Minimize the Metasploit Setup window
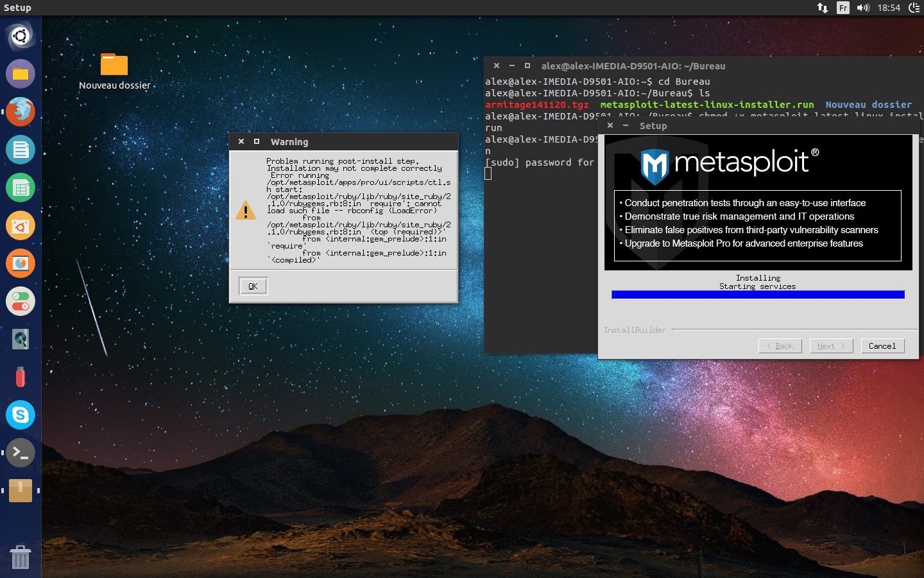The width and height of the screenshot is (924, 578). 626,126
